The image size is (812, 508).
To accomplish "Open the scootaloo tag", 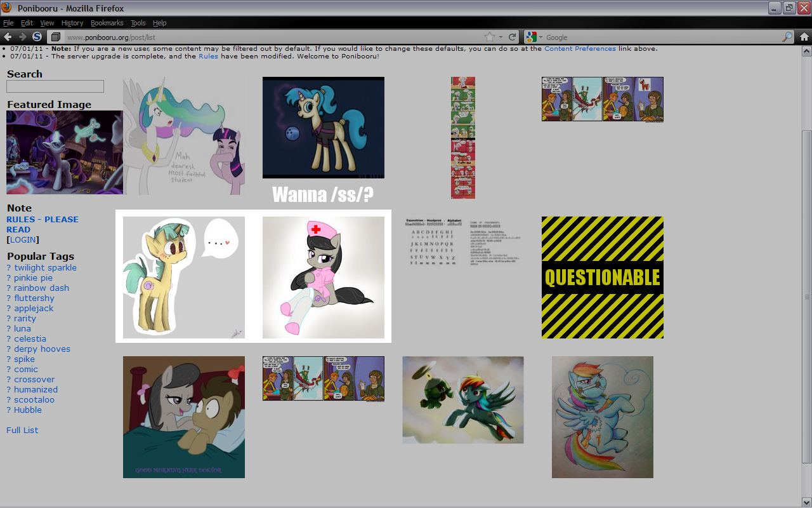I will pos(34,399).
